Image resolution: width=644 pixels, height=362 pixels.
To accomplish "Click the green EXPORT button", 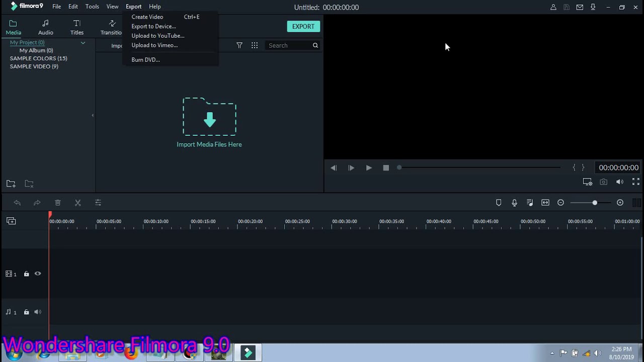I will pos(303,26).
